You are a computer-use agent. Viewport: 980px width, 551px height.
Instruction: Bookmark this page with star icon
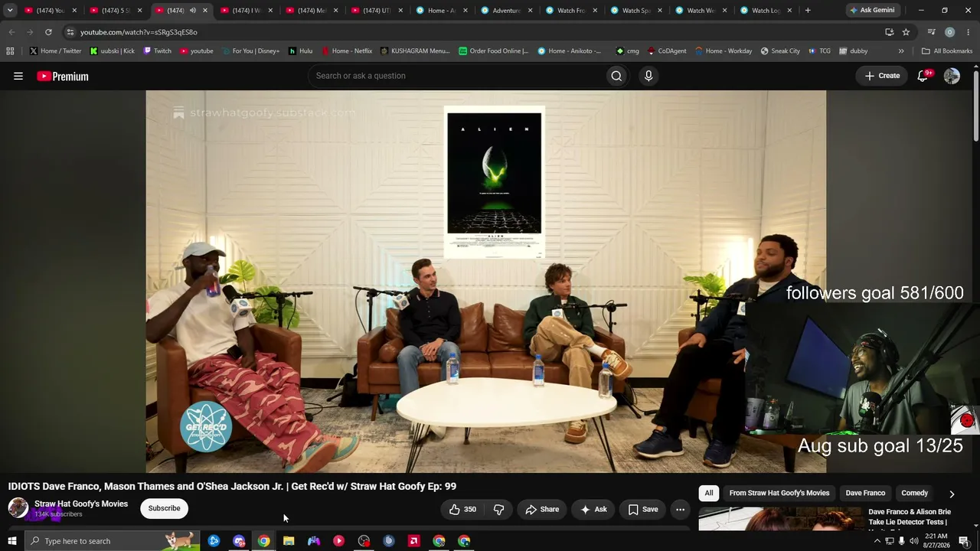(906, 32)
